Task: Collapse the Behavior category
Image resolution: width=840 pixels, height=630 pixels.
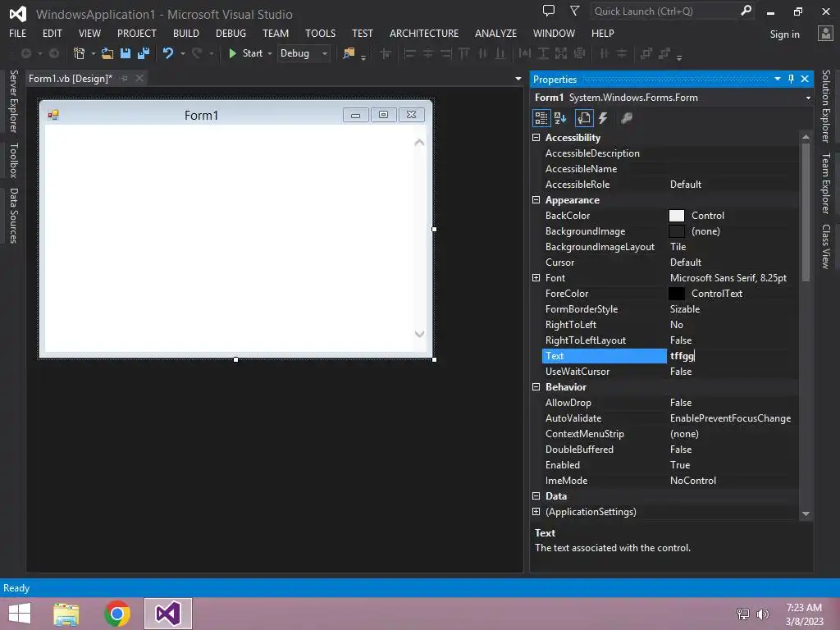Action: pos(536,387)
